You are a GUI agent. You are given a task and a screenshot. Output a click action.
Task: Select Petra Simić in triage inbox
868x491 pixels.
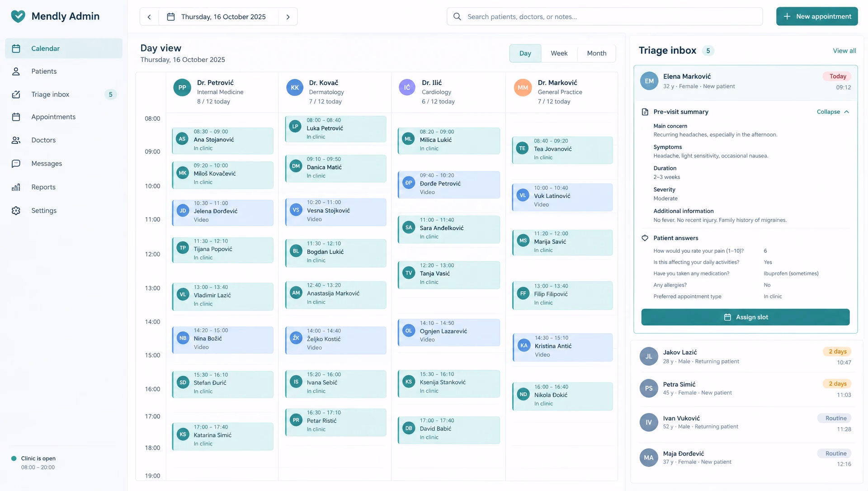point(745,388)
